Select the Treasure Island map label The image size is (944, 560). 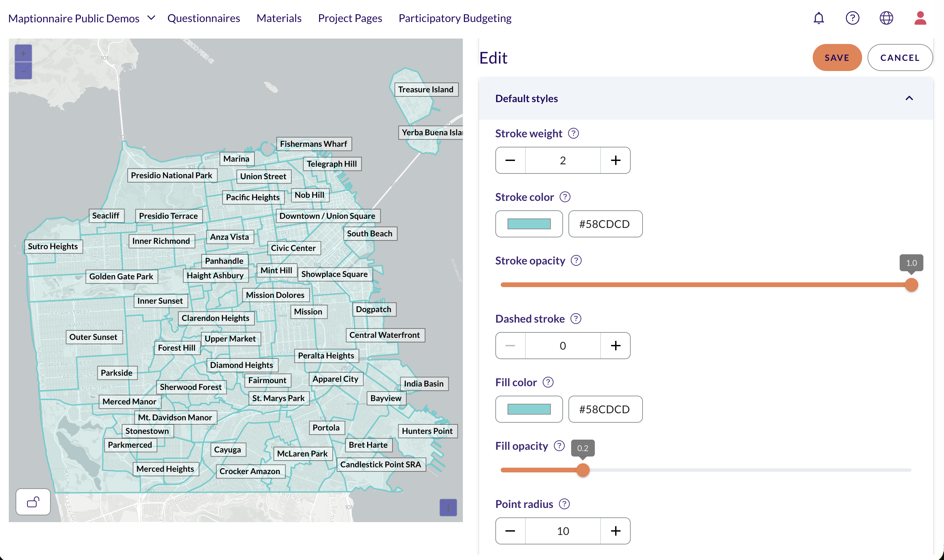pos(426,90)
